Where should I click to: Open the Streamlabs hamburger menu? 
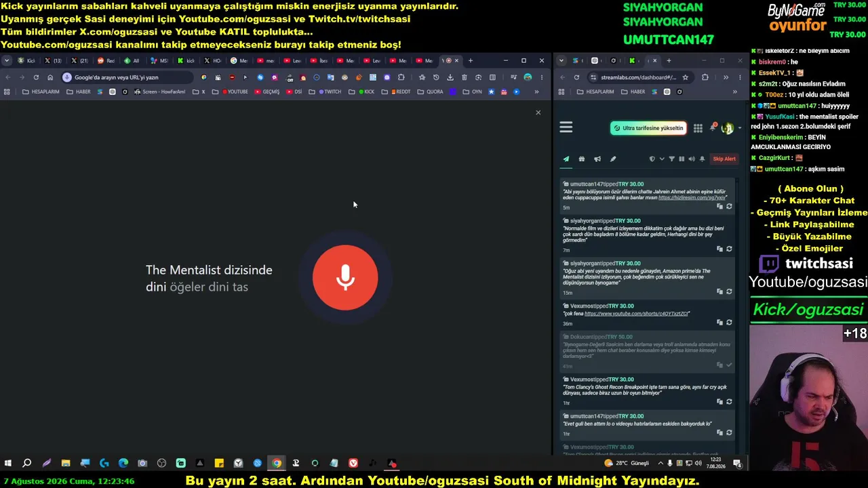(566, 127)
